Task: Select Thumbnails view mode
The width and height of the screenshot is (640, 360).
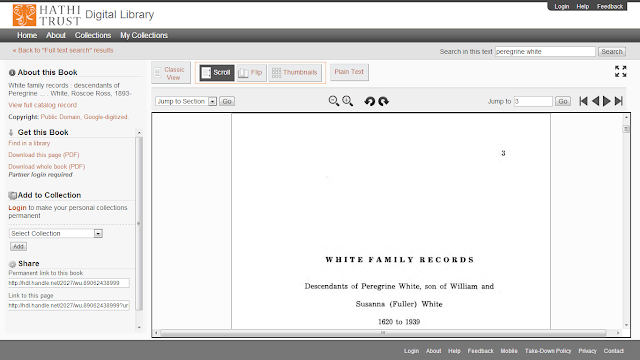Action: [x=295, y=73]
